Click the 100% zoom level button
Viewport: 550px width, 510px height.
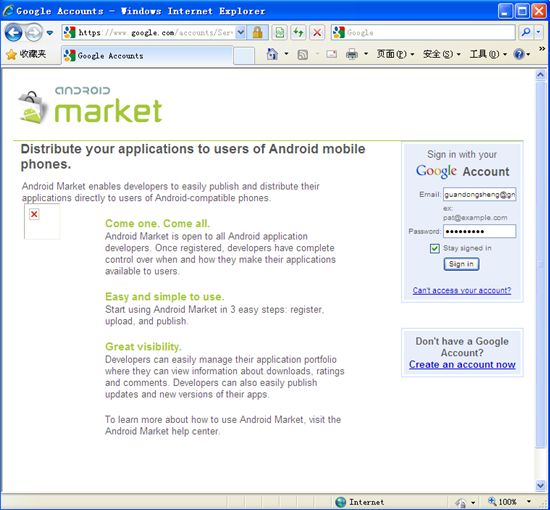click(x=502, y=502)
